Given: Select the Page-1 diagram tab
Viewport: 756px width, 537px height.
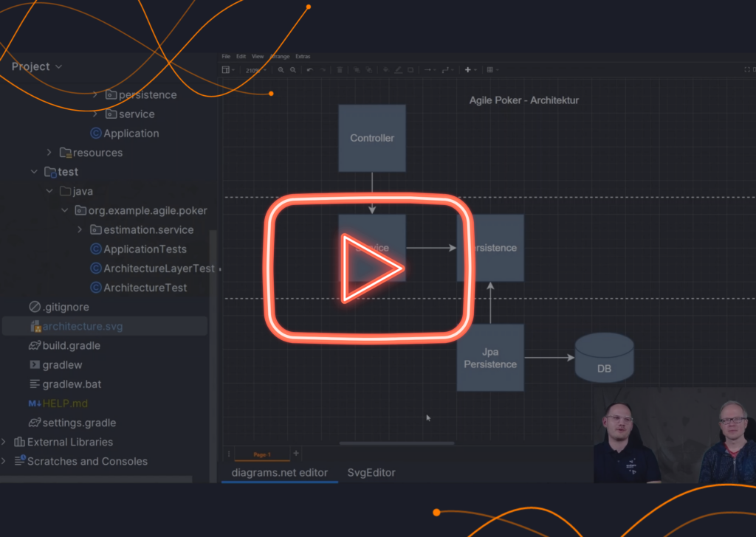Looking at the screenshot, I should [262, 454].
